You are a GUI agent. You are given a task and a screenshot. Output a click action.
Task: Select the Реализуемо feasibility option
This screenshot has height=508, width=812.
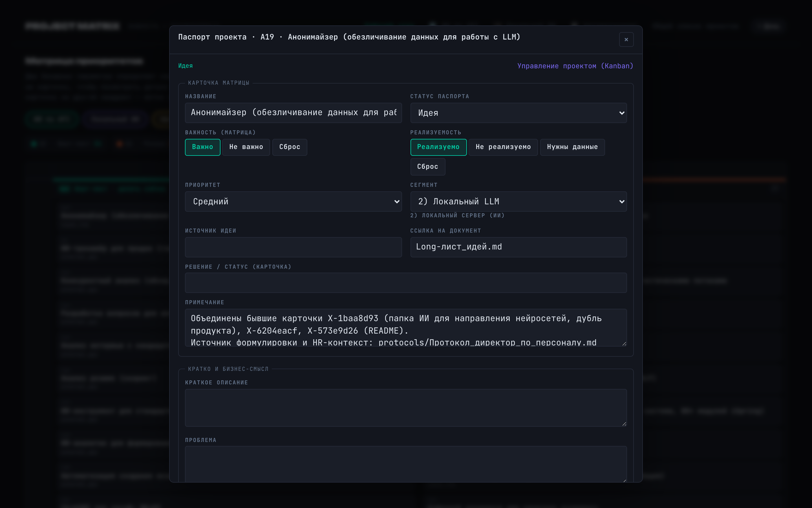pos(438,147)
